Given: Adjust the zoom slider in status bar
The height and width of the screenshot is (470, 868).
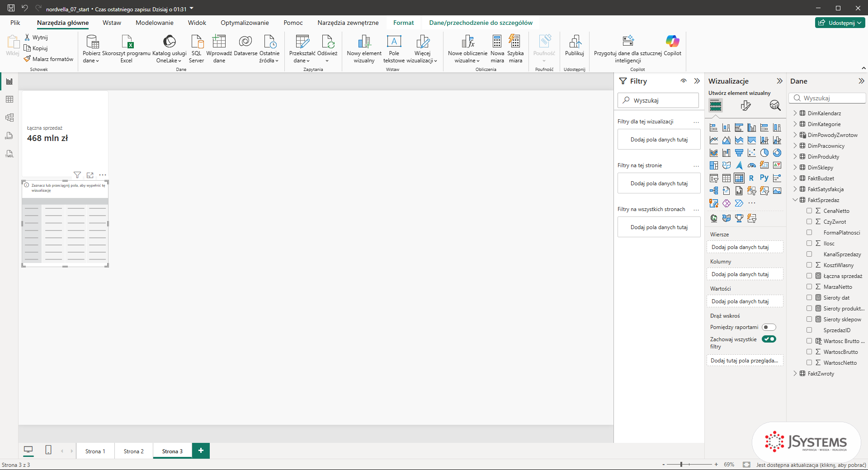Looking at the screenshot, I should 681,464.
